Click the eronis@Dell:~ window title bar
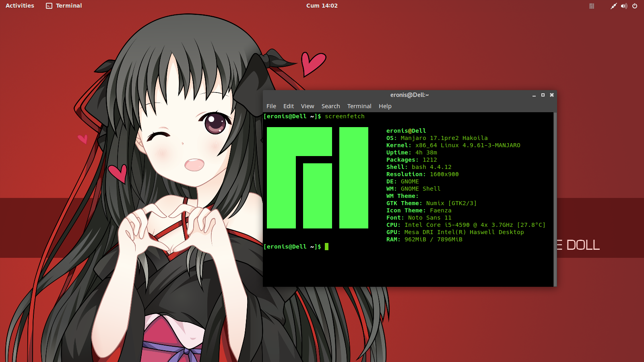This screenshot has height=362, width=644. point(410,95)
